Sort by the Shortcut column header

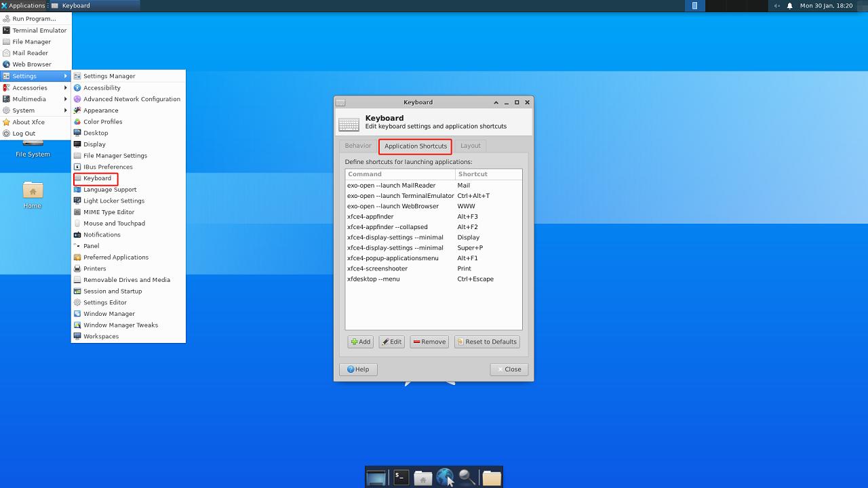click(489, 174)
